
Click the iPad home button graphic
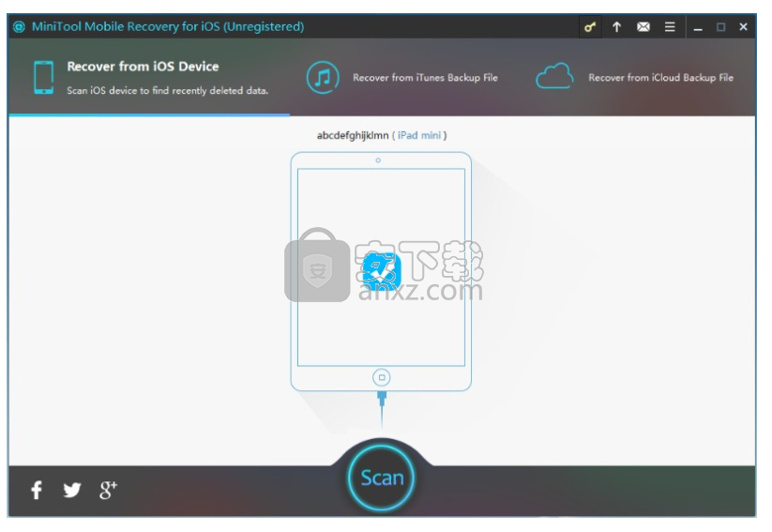pyautogui.click(x=381, y=377)
